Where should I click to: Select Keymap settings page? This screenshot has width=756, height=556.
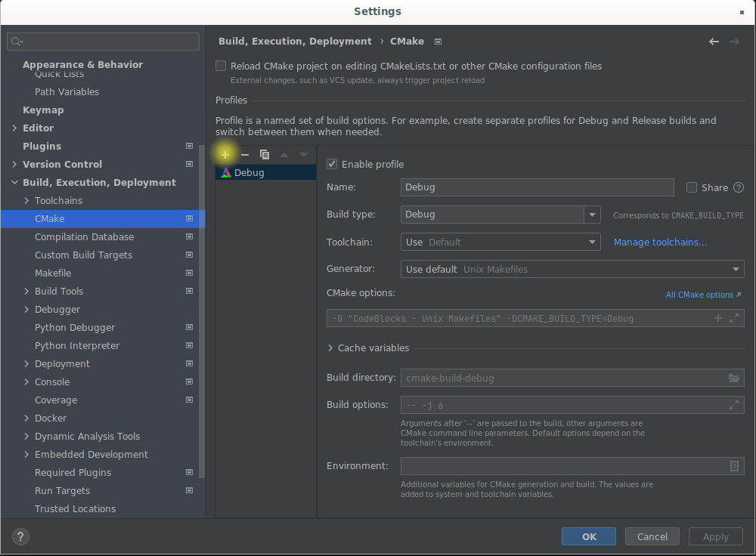pos(43,110)
